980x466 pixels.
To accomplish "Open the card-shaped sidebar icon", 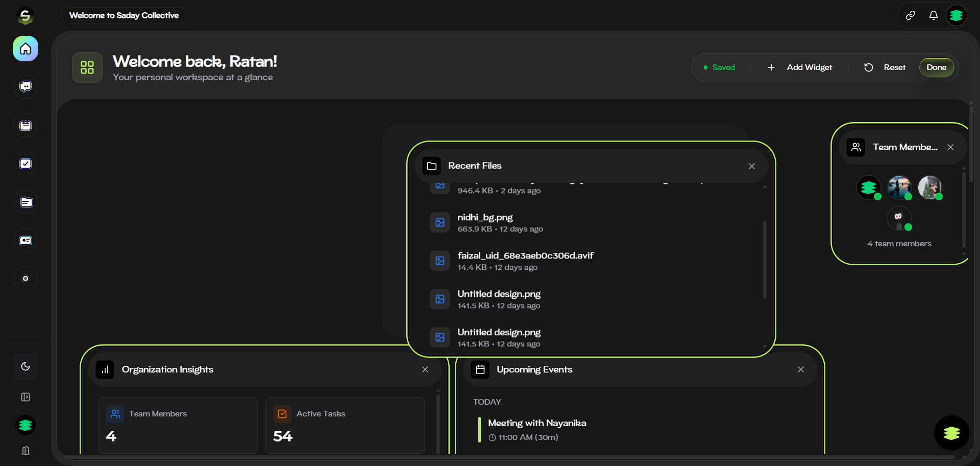I will tap(26, 240).
